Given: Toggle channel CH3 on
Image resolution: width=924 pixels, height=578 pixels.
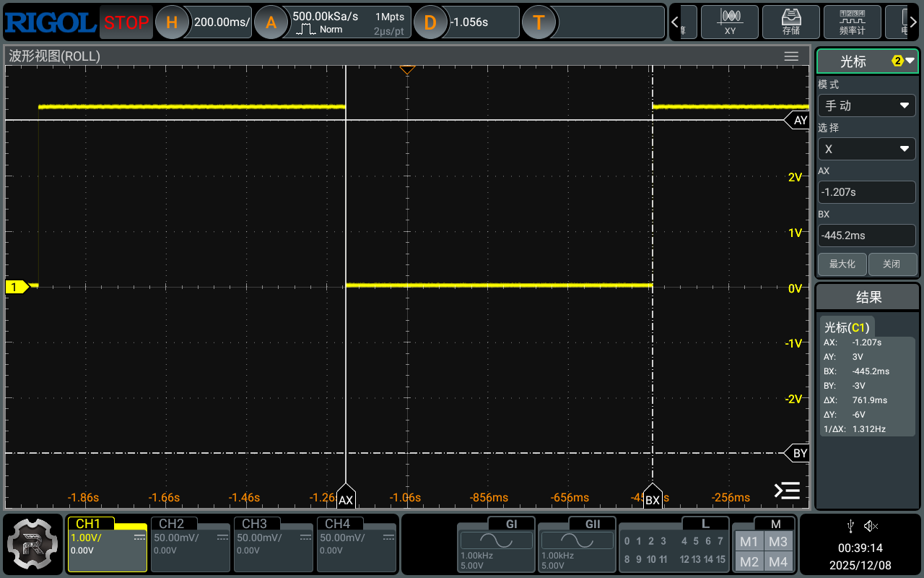Looking at the screenshot, I should (x=274, y=543).
